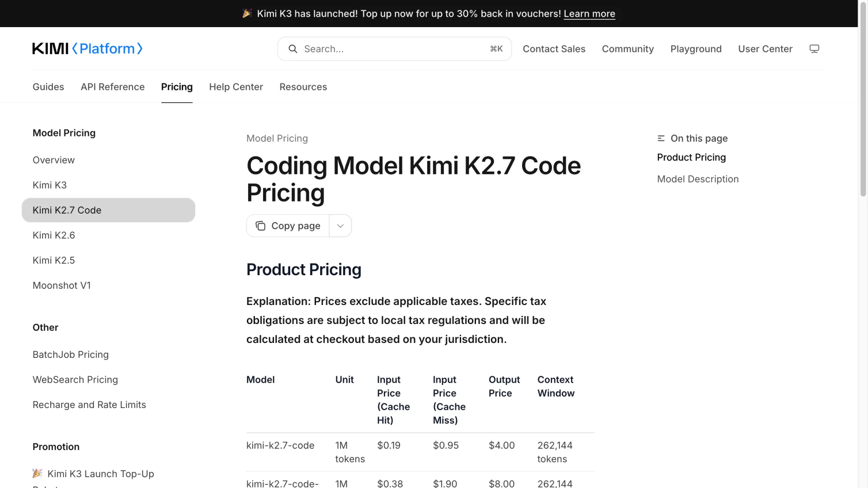This screenshot has height=488, width=868.
Task: Open the Resources tab
Action: point(303,87)
